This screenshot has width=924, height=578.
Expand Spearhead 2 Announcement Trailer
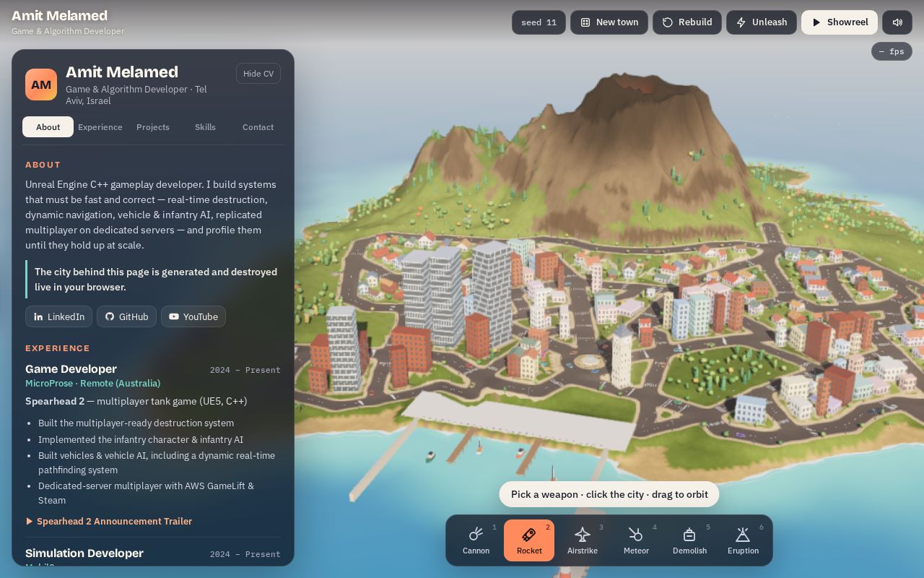pos(109,521)
